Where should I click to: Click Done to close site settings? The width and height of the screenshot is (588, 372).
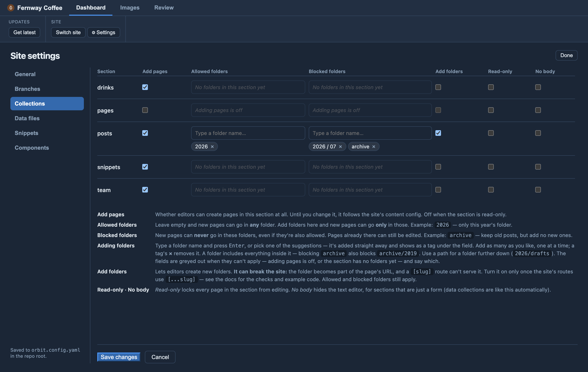tap(566, 55)
